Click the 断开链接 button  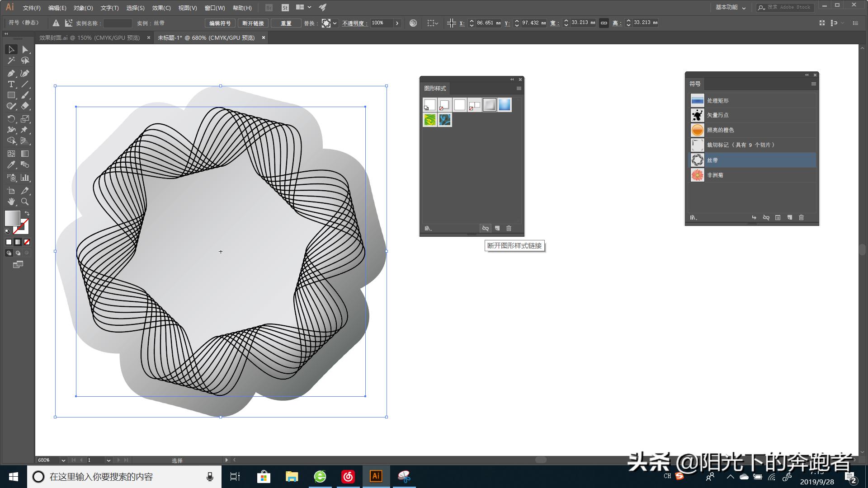pos(253,23)
